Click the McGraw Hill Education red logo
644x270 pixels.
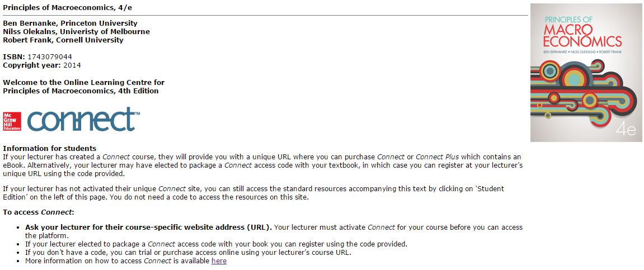point(12,121)
